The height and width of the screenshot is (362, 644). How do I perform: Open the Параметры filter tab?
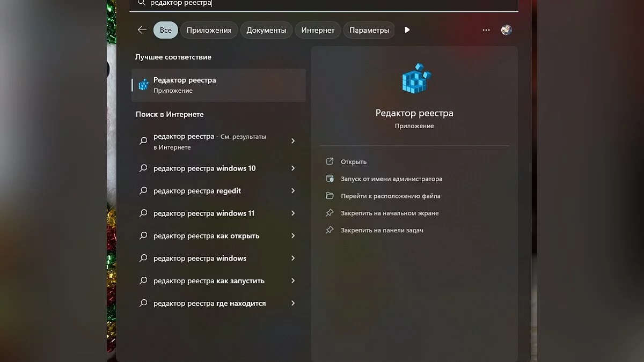point(369,30)
